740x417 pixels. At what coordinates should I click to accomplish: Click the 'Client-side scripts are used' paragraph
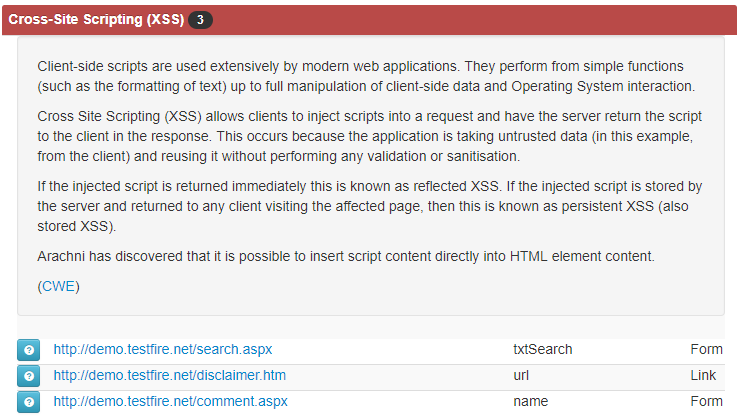pos(366,76)
